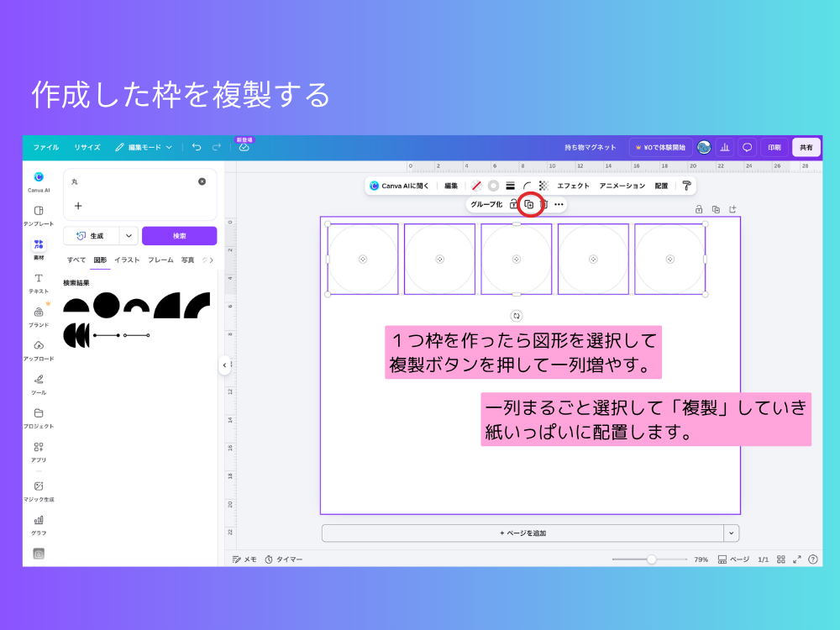Click the 共有 share button
This screenshot has width=840, height=630.
806,147
